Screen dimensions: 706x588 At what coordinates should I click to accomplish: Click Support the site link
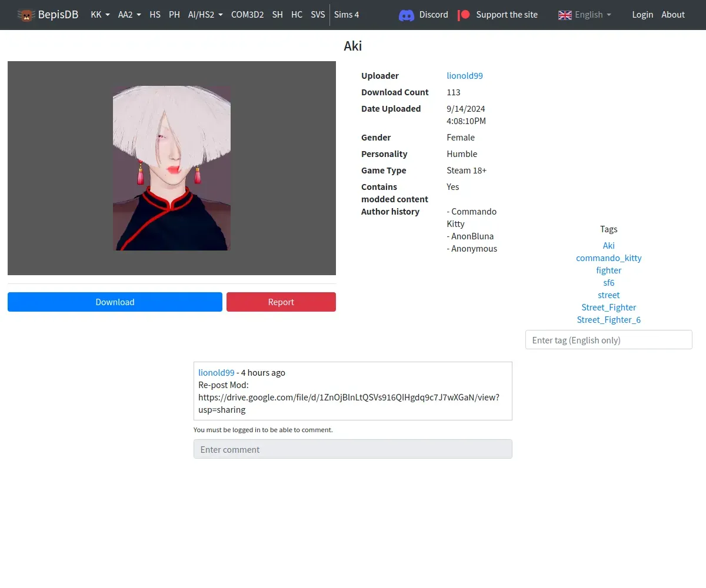click(498, 15)
